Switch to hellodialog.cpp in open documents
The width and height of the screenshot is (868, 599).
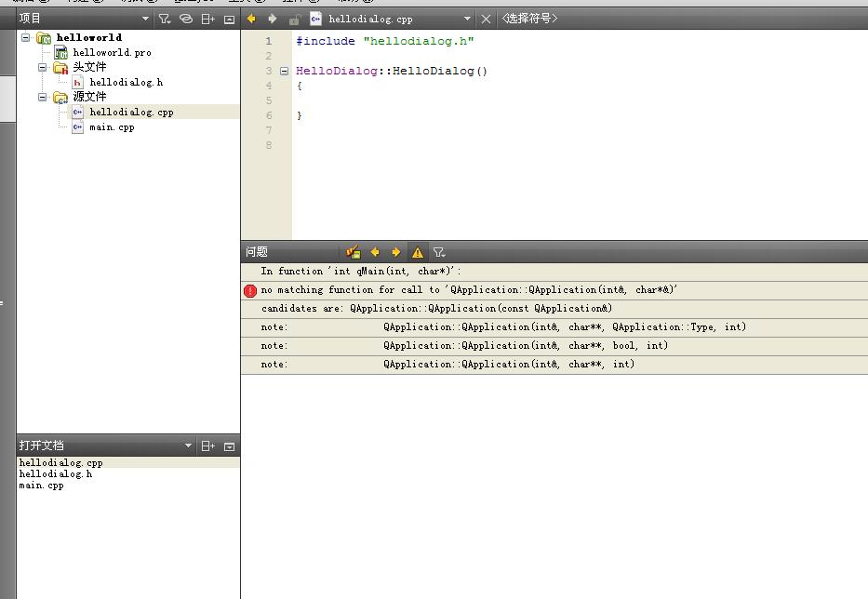click(x=128, y=463)
